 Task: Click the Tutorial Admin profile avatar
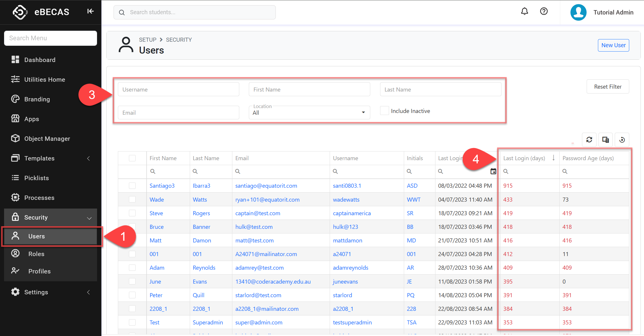point(578,12)
